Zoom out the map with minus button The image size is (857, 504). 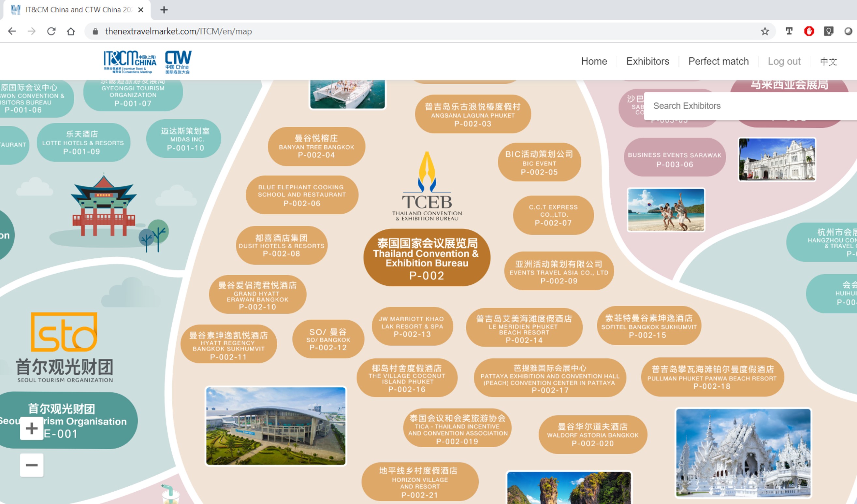point(32,465)
